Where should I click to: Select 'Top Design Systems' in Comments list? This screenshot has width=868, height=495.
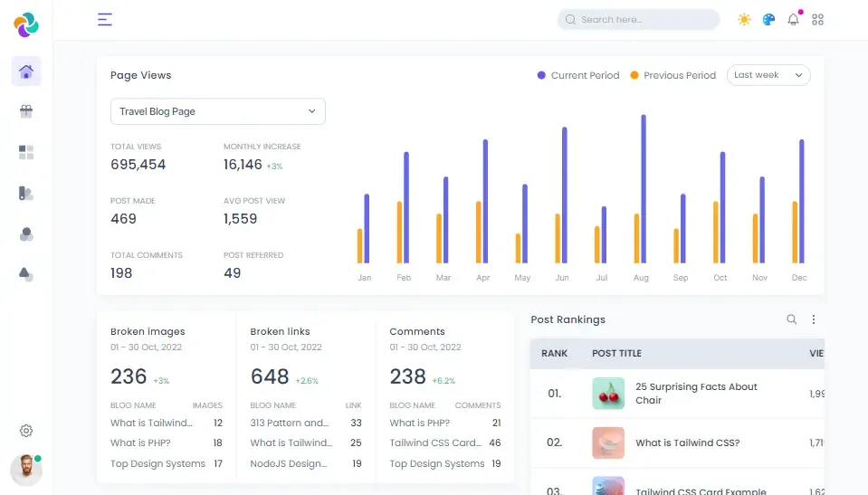pyautogui.click(x=437, y=463)
